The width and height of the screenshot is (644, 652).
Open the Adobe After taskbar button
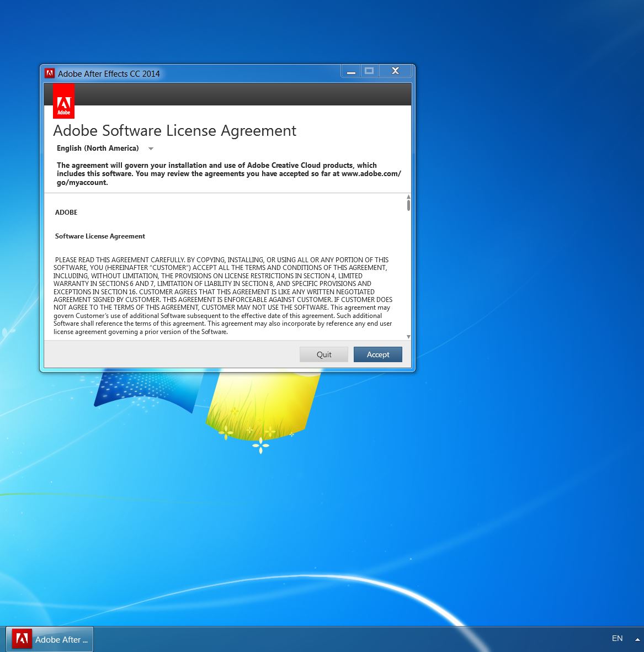click(50, 639)
